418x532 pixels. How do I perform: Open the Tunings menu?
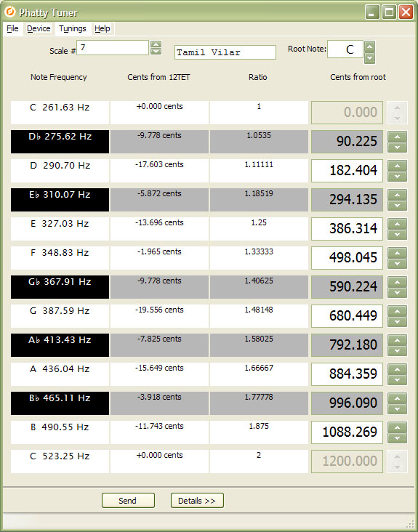click(x=72, y=28)
